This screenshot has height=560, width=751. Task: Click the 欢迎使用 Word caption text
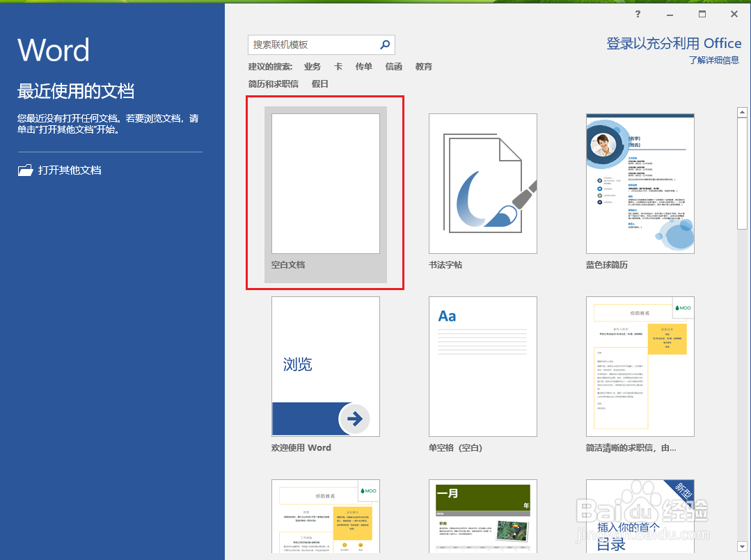(x=301, y=447)
